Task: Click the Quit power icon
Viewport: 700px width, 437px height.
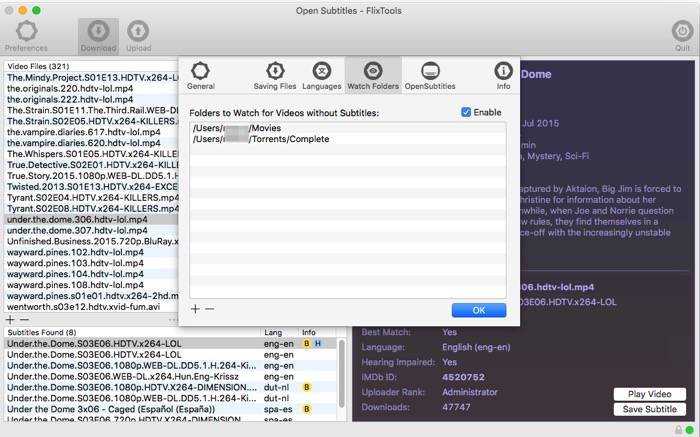Action: (682, 36)
